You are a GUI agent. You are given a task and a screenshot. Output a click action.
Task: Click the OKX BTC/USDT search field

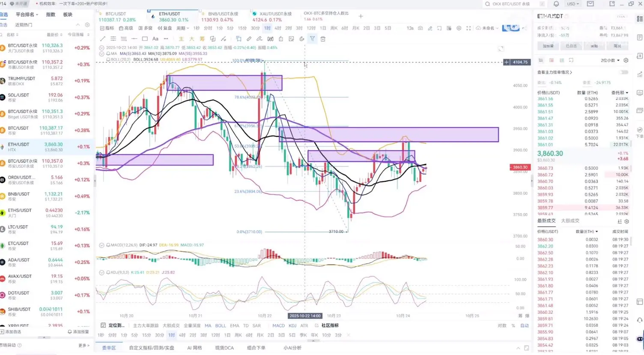point(514,4)
